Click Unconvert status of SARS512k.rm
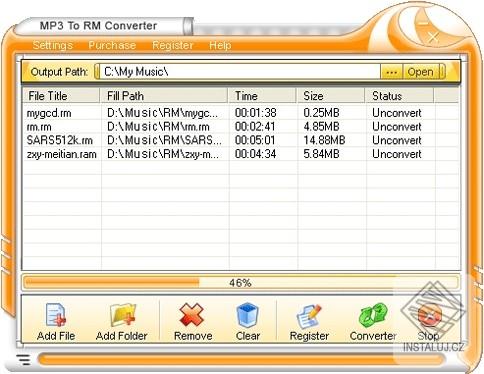Image resolution: width=484 pixels, height=374 pixels. point(397,140)
